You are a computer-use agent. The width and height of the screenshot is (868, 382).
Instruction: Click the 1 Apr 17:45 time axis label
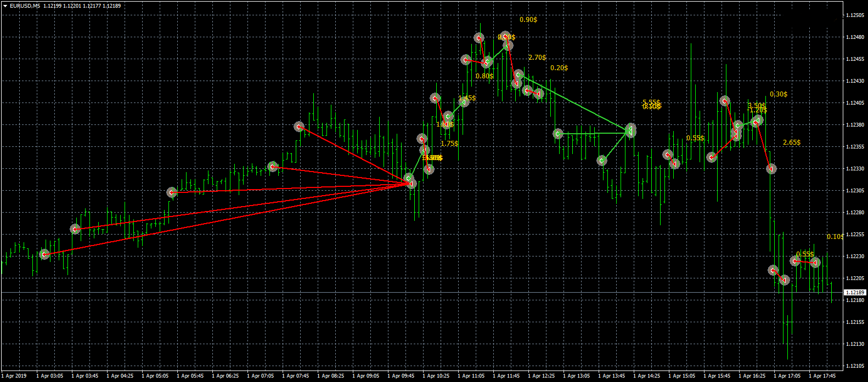click(822, 376)
